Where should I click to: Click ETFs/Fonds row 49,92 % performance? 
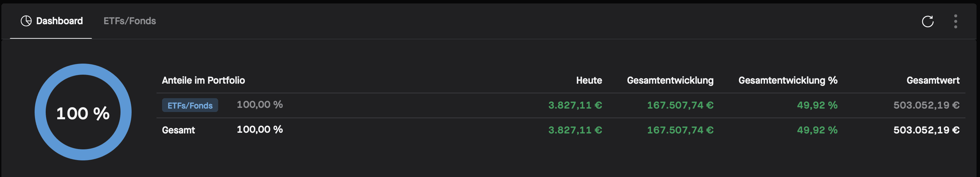817,105
